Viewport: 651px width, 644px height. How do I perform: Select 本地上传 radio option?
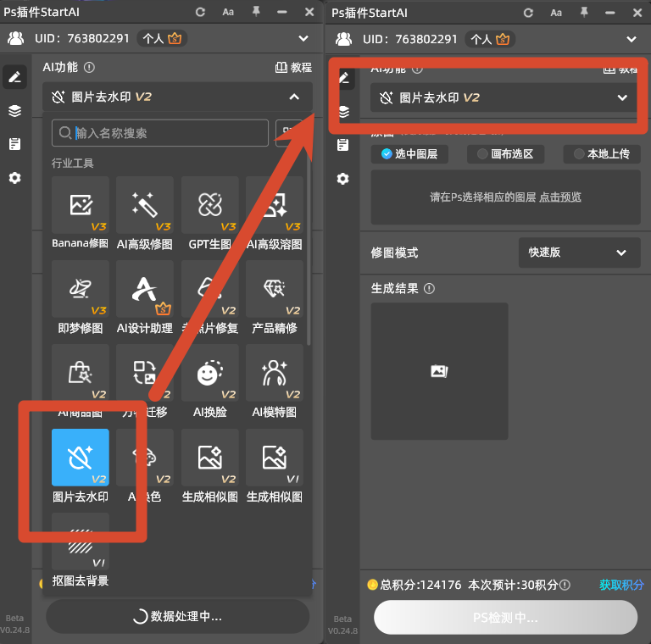pos(602,154)
